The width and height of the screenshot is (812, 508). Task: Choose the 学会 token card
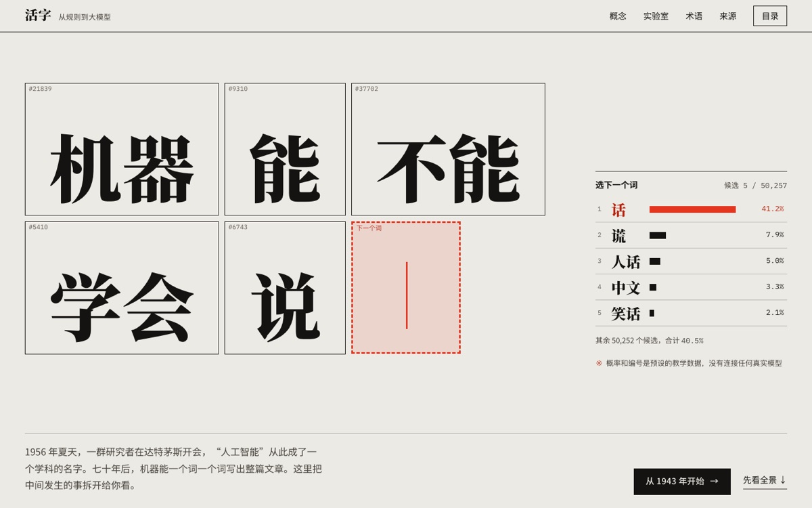coord(122,288)
